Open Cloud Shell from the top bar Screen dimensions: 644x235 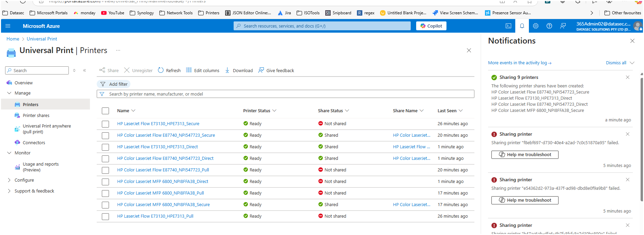coord(508,26)
